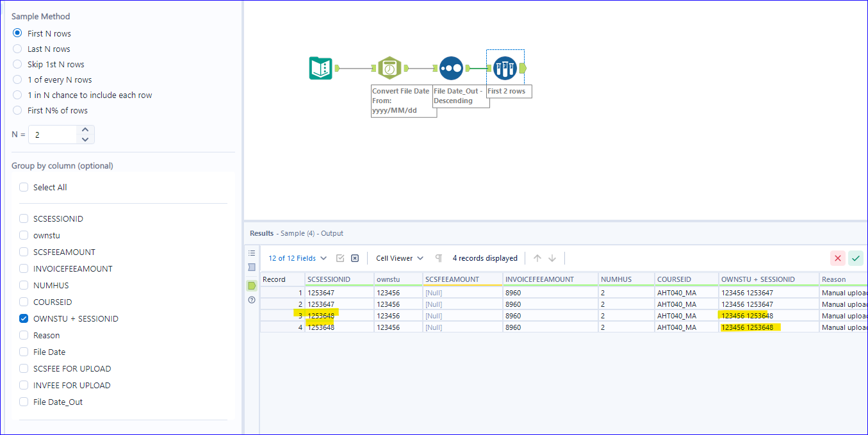Viewport: 868px width, 435px height.
Task: Click the green checkmark icon in Results
Action: point(855,258)
